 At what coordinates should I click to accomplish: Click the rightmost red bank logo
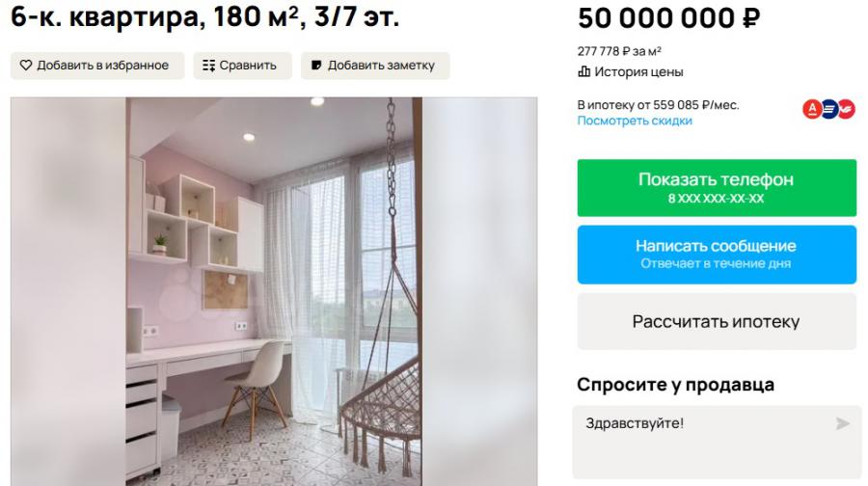(x=847, y=109)
